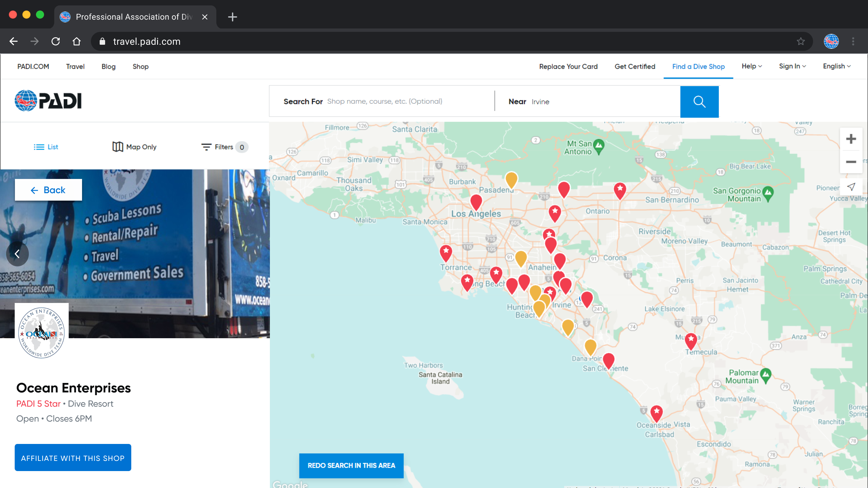
Task: Open the Filters panel
Action: pyautogui.click(x=224, y=147)
